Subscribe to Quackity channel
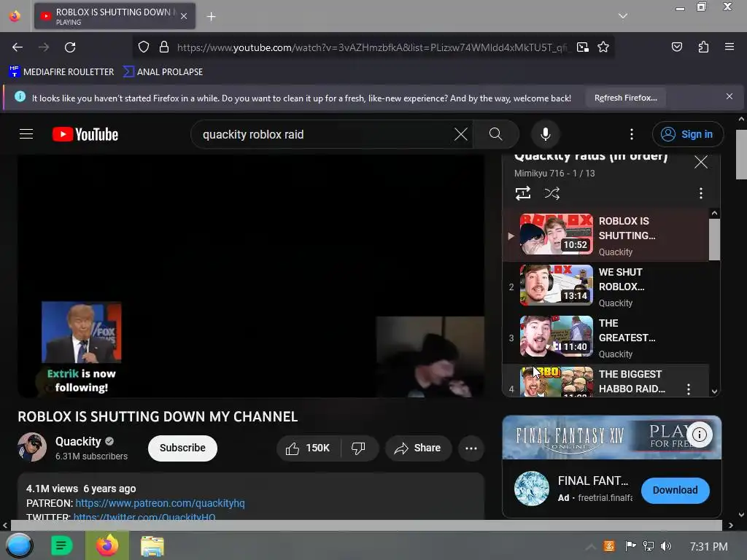 (x=182, y=448)
